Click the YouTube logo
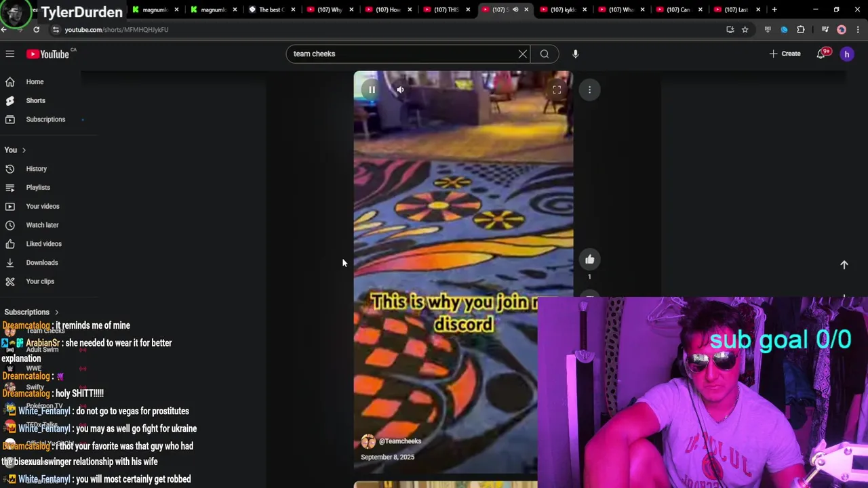This screenshot has height=488, width=868. 48,54
